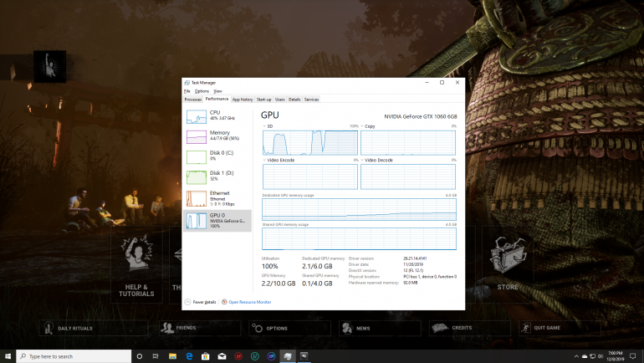Open the taskbar clock and date
Viewport: 644px width, 363px height.
click(x=616, y=356)
